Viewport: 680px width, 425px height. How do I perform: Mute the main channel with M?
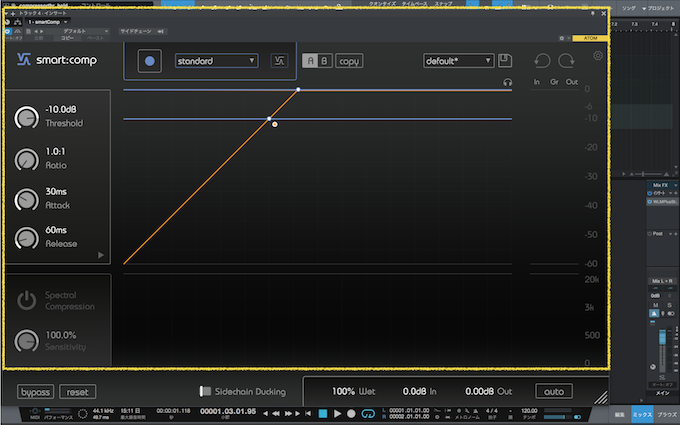tap(655, 305)
